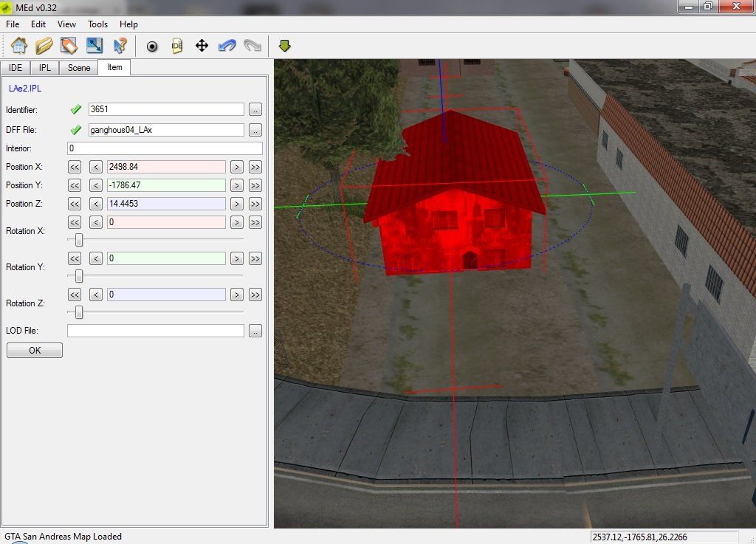Click the '>' button for Position Z

tap(237, 204)
